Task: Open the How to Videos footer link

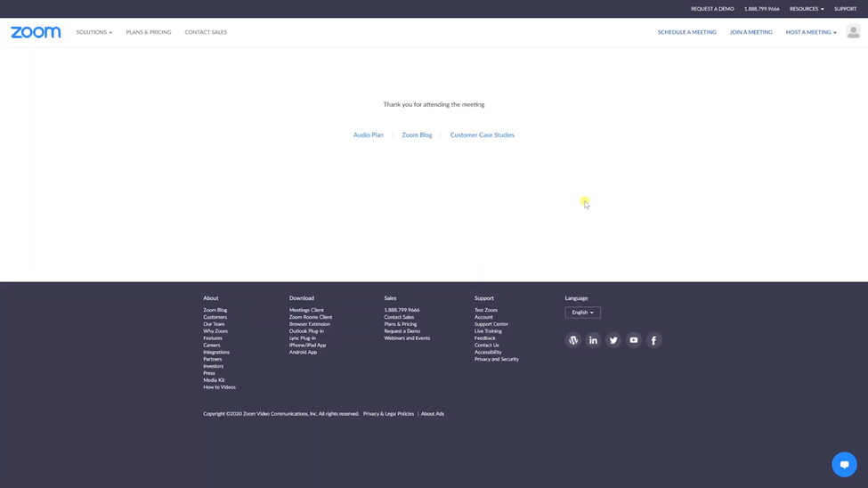Action: [x=219, y=387]
